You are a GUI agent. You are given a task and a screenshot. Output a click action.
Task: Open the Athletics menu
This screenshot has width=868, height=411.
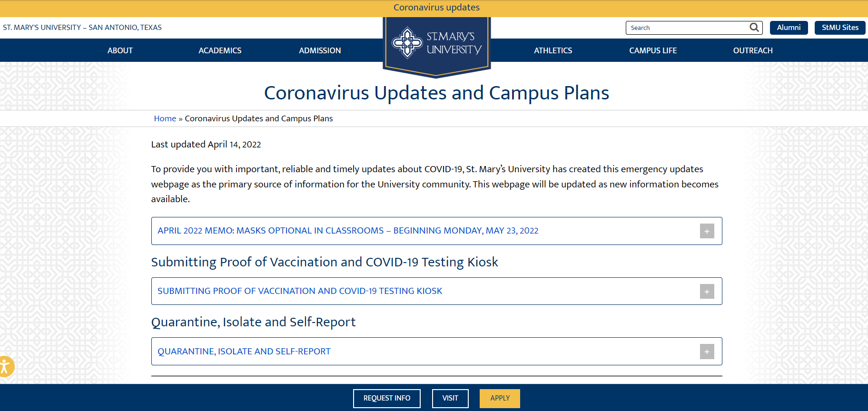[x=553, y=50]
